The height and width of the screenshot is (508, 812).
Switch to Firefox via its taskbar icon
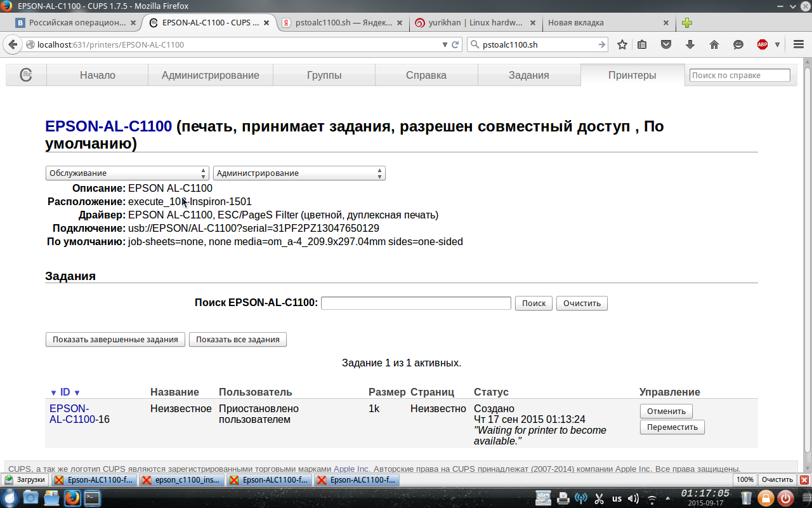tap(72, 498)
